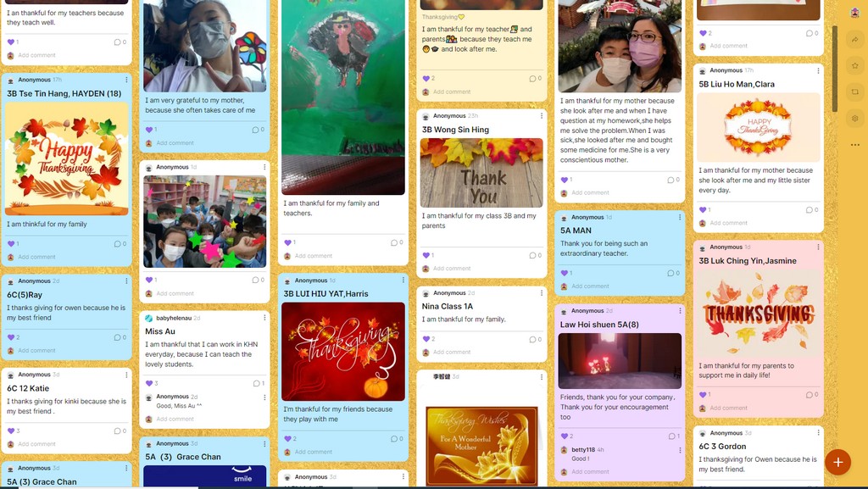This screenshot has height=489, width=868.
Task: Like the Nina Class 1A post
Action: [x=426, y=339]
